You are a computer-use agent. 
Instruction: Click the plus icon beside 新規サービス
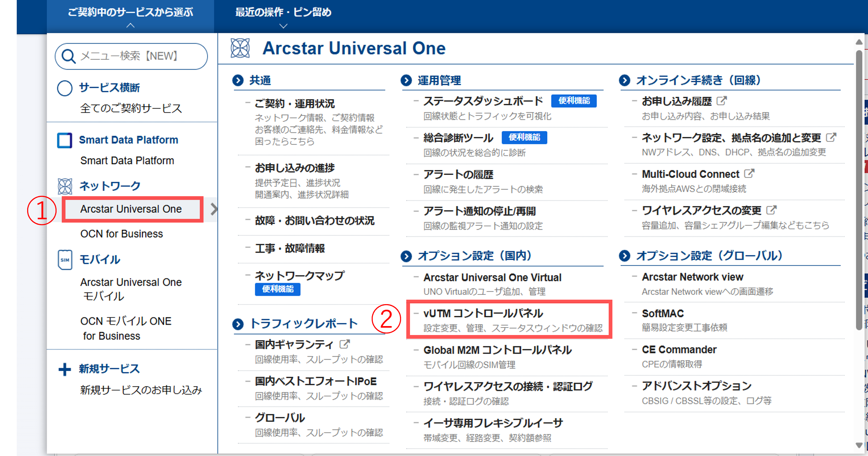tap(65, 369)
